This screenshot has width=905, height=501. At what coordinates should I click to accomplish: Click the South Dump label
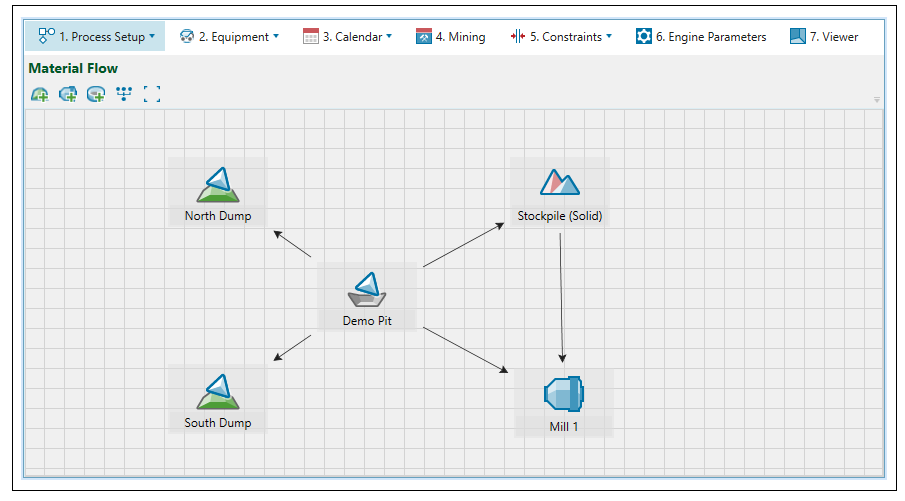pyautogui.click(x=218, y=423)
